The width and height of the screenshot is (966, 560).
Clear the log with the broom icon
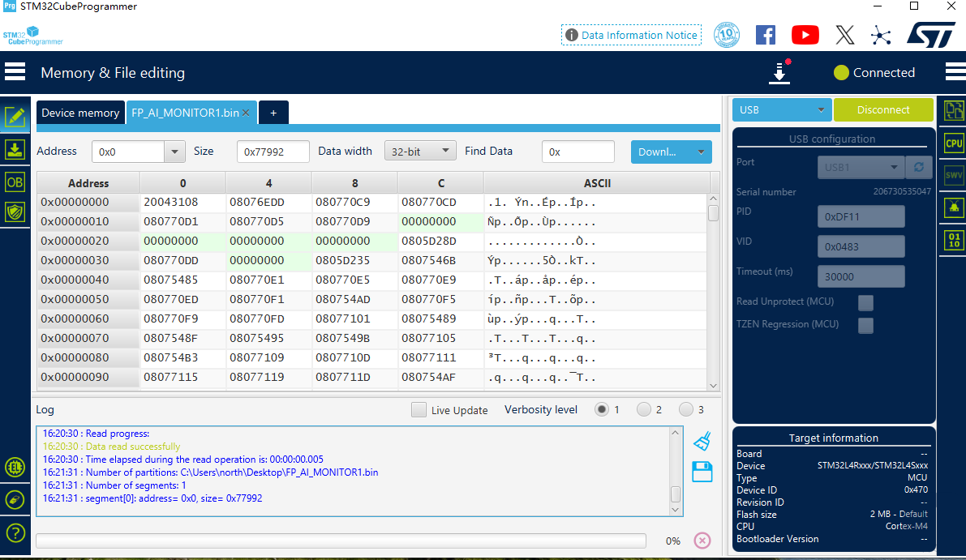702,441
